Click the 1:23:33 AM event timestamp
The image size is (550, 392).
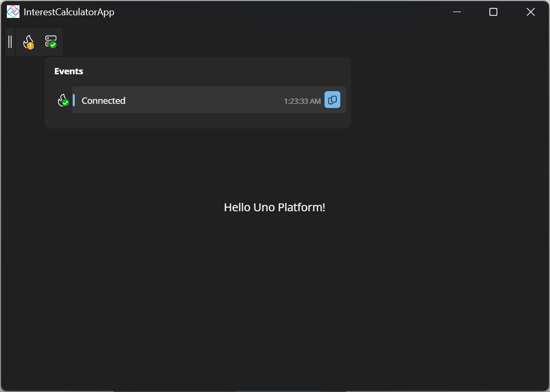click(x=302, y=101)
